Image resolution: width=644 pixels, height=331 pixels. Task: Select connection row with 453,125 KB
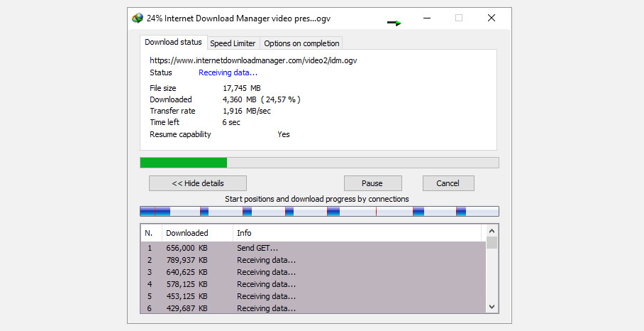313,296
